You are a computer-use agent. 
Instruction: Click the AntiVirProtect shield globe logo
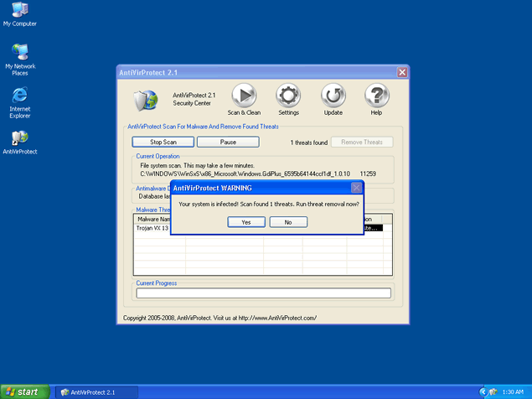click(x=146, y=101)
